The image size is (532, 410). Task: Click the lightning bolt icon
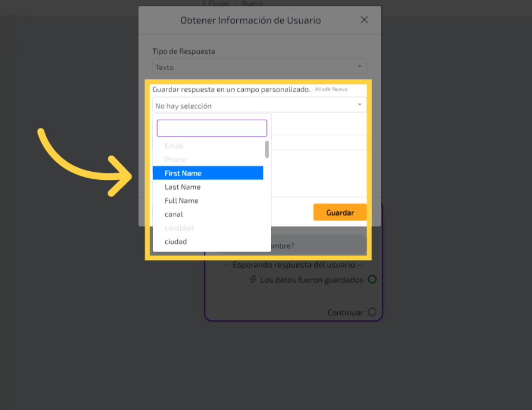(x=253, y=280)
